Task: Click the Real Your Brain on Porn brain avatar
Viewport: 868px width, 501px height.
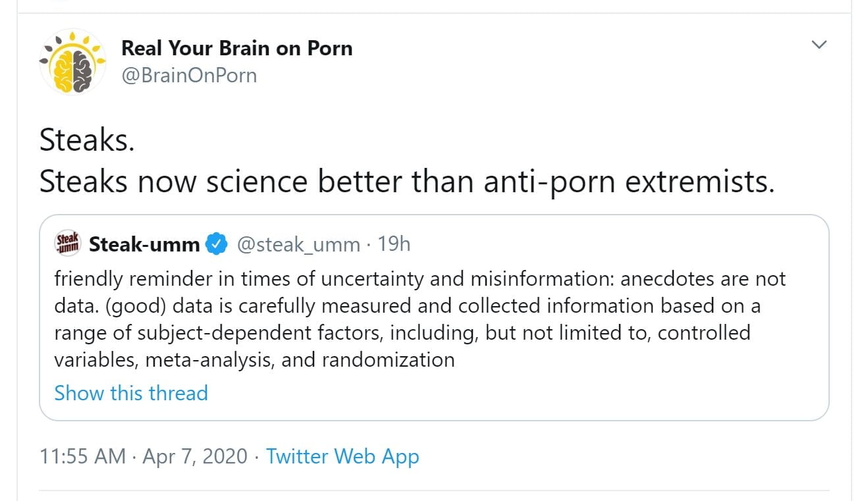Action: 72,61
